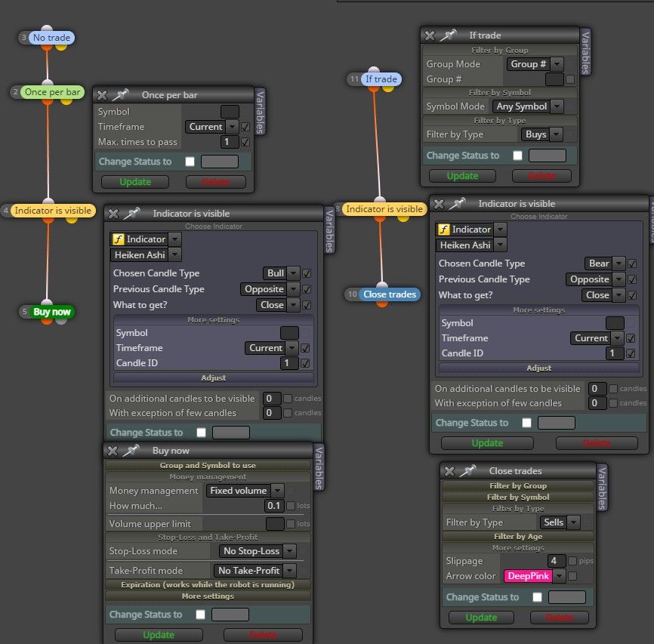Select the No trade node
This screenshot has height=644, width=654.
[x=51, y=38]
